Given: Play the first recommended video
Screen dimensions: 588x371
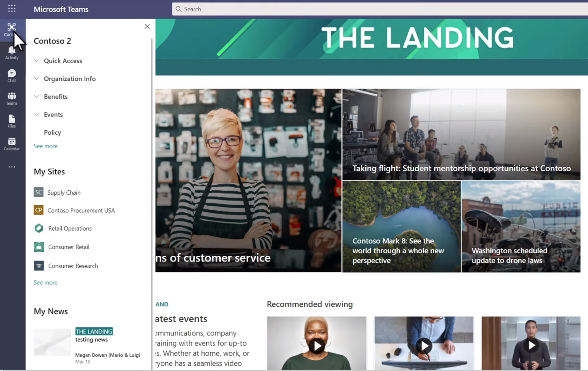Looking at the screenshot, I should (x=317, y=346).
